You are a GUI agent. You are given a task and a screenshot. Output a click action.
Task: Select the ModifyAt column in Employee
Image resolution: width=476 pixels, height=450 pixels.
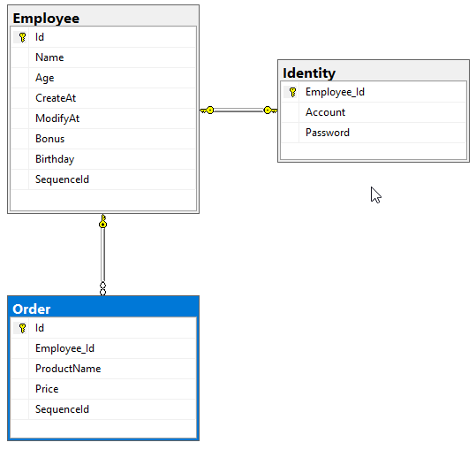click(103, 118)
